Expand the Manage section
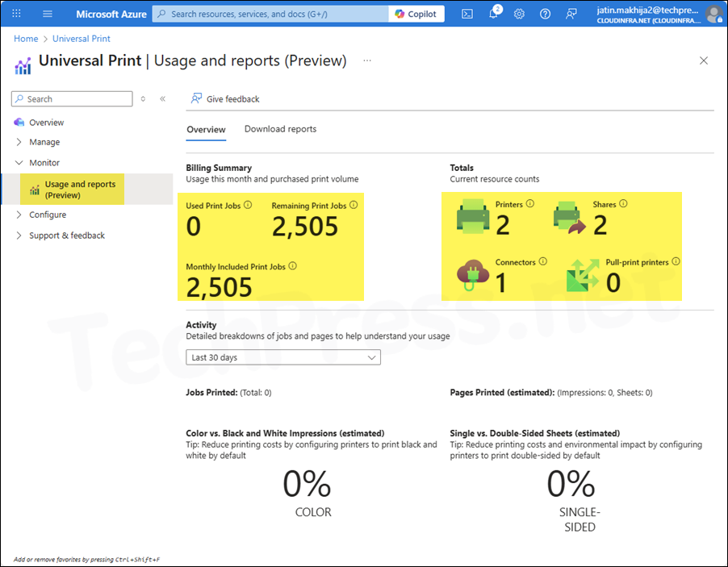 (44, 142)
